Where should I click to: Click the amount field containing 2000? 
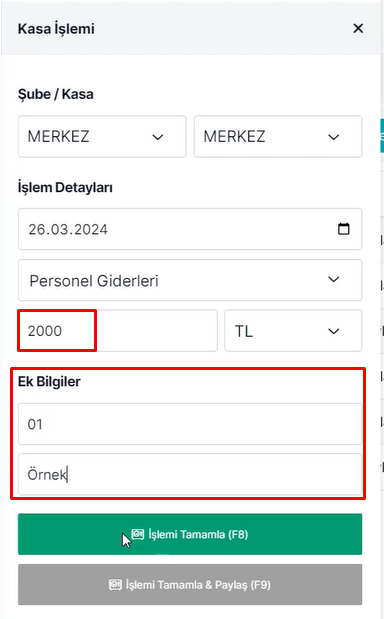tap(118, 331)
